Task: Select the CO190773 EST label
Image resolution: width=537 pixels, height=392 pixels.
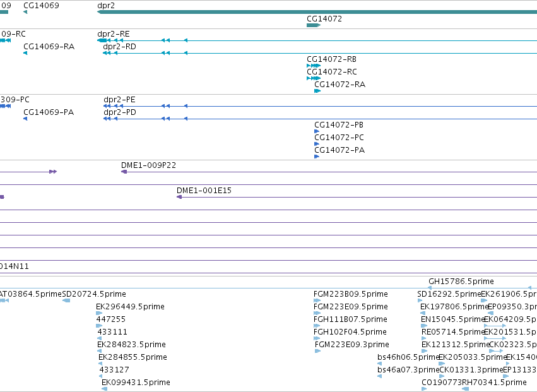Action: point(442,383)
